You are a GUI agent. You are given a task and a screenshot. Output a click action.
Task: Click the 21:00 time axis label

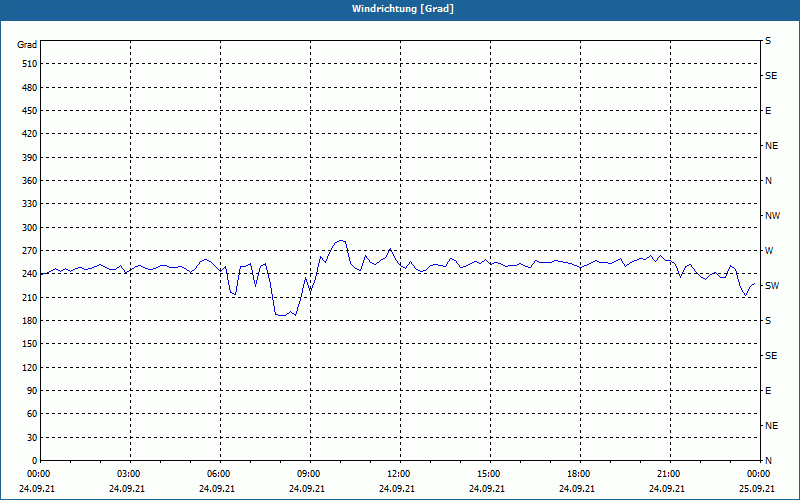(x=668, y=474)
